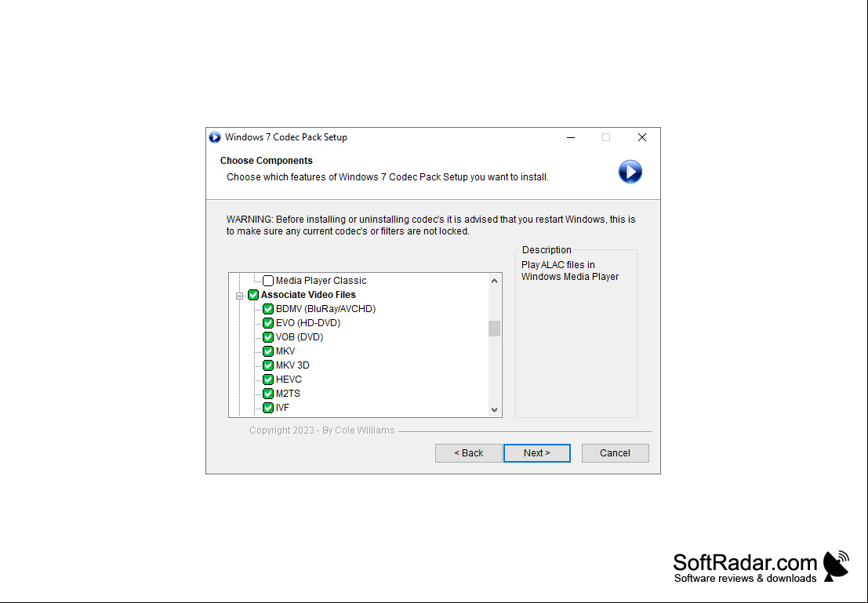
Task: Uncheck the MKV checkbox
Action: [268, 351]
